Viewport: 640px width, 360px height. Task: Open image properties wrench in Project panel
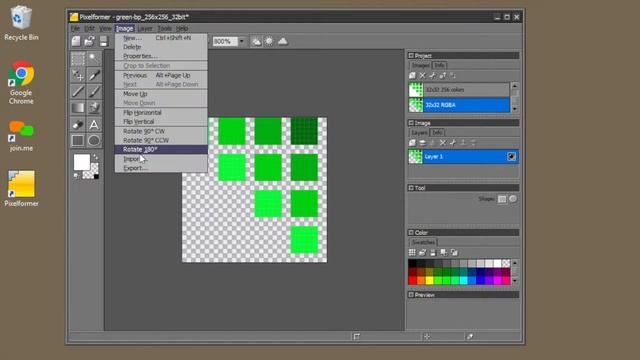pyautogui.click(x=433, y=76)
